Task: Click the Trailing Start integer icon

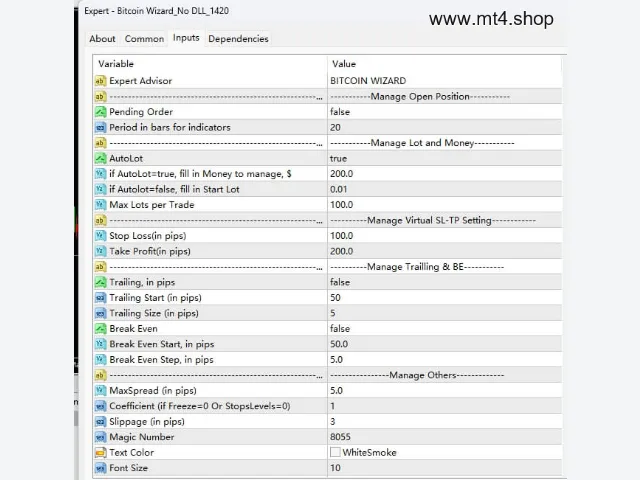Action: 100,298
